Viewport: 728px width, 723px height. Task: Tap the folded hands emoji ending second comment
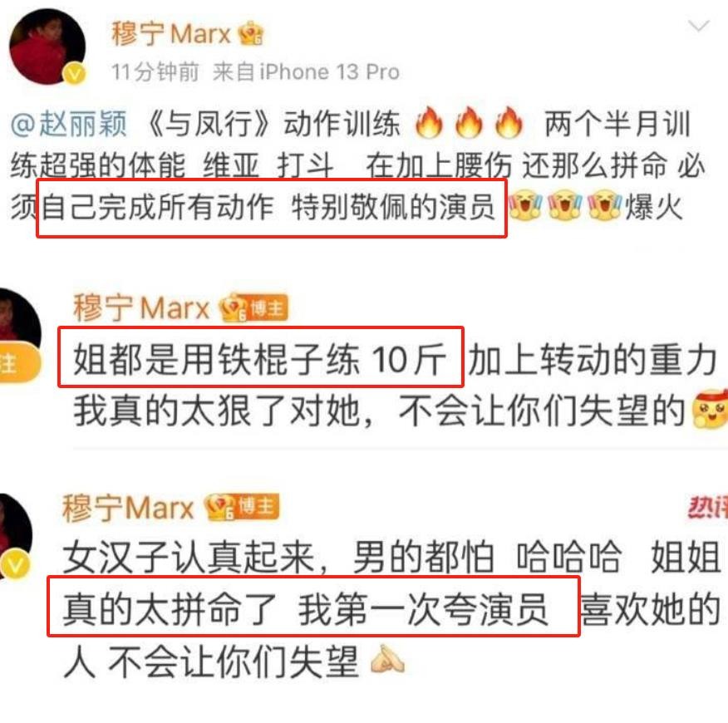tap(387, 659)
